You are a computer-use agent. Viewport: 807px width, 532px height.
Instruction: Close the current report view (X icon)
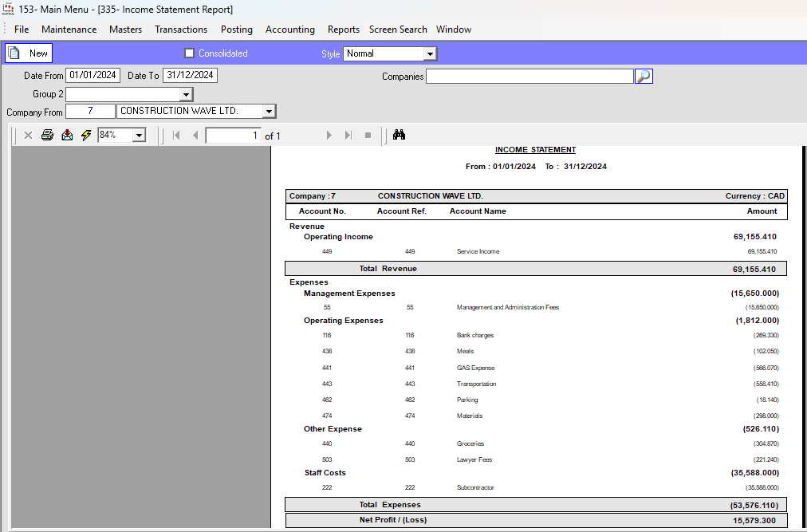pyautogui.click(x=28, y=135)
